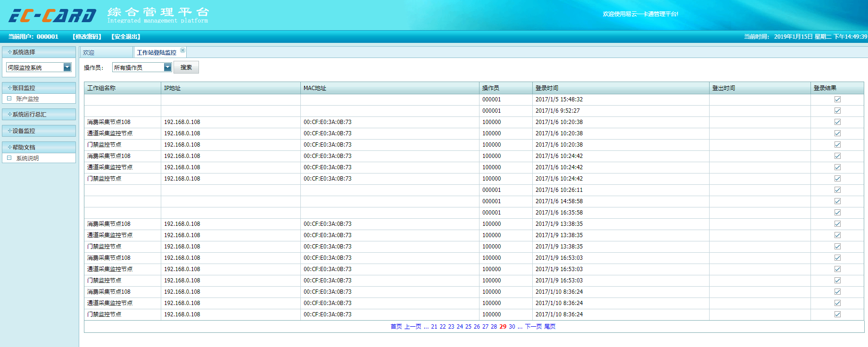Jump to page 21

coord(434,327)
